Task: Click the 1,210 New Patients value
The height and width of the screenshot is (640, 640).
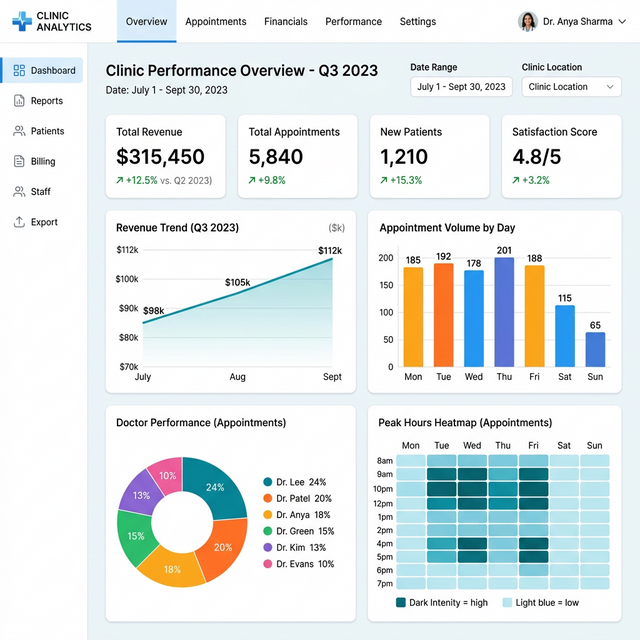Action: [404, 157]
